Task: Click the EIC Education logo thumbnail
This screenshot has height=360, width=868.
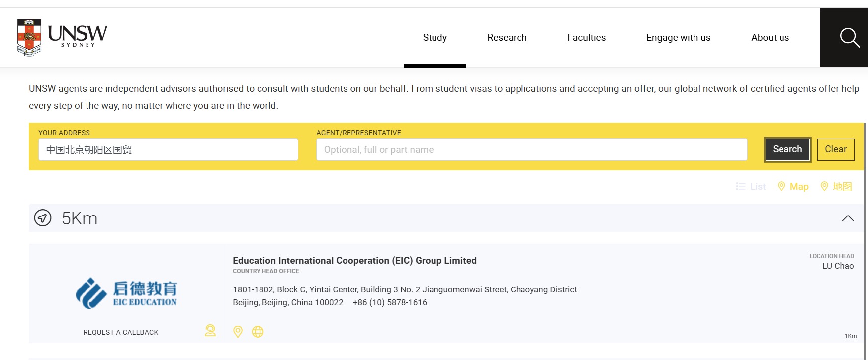Action: pyautogui.click(x=127, y=293)
